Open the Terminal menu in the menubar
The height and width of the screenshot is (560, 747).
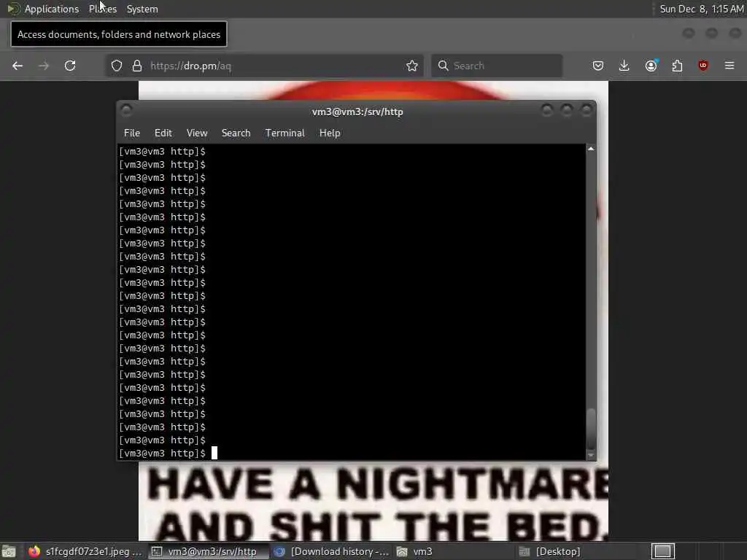(285, 133)
